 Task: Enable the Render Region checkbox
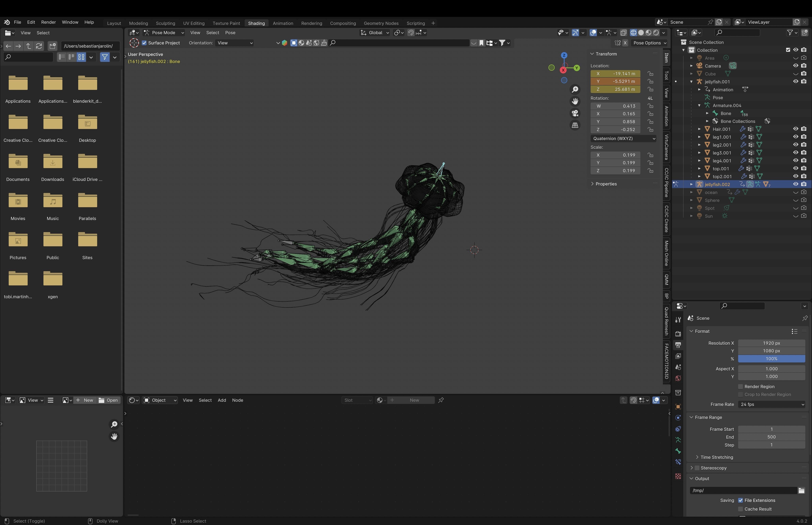[741, 387]
